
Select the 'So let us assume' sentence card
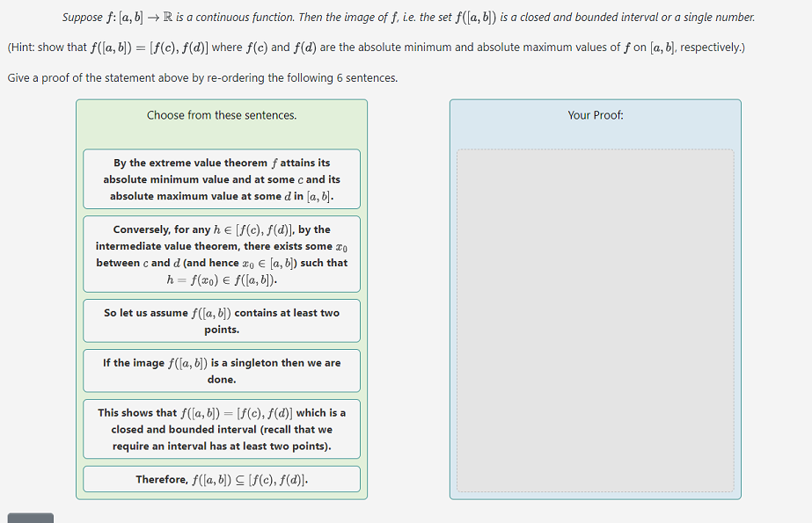click(x=221, y=320)
